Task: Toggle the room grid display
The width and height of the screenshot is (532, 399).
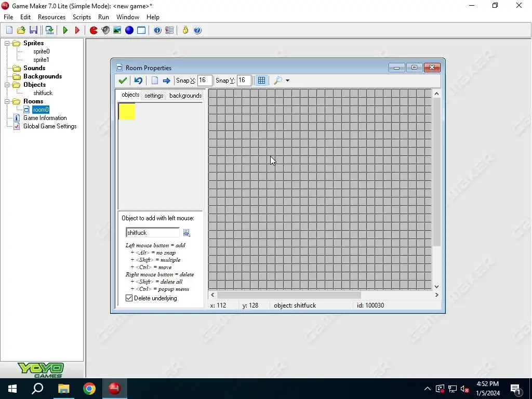Action: (x=262, y=81)
